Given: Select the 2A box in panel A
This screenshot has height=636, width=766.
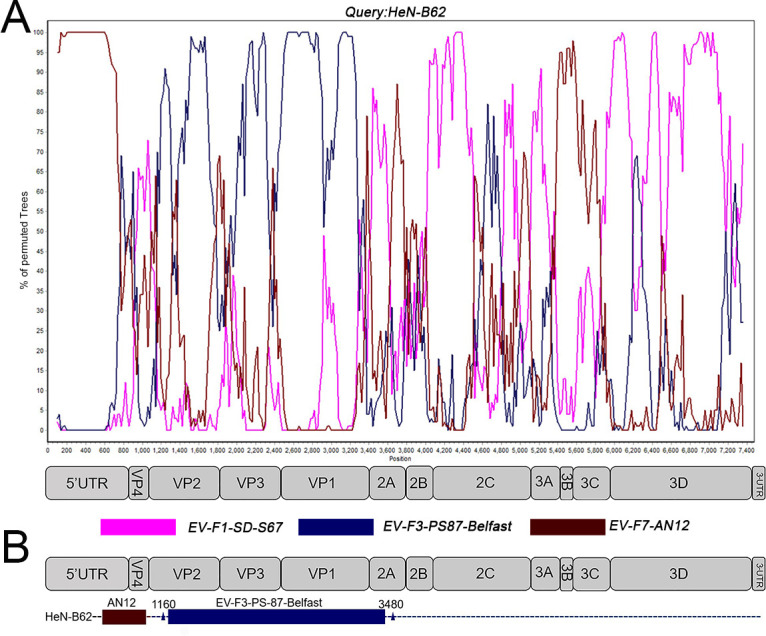Looking at the screenshot, I should click(388, 483).
